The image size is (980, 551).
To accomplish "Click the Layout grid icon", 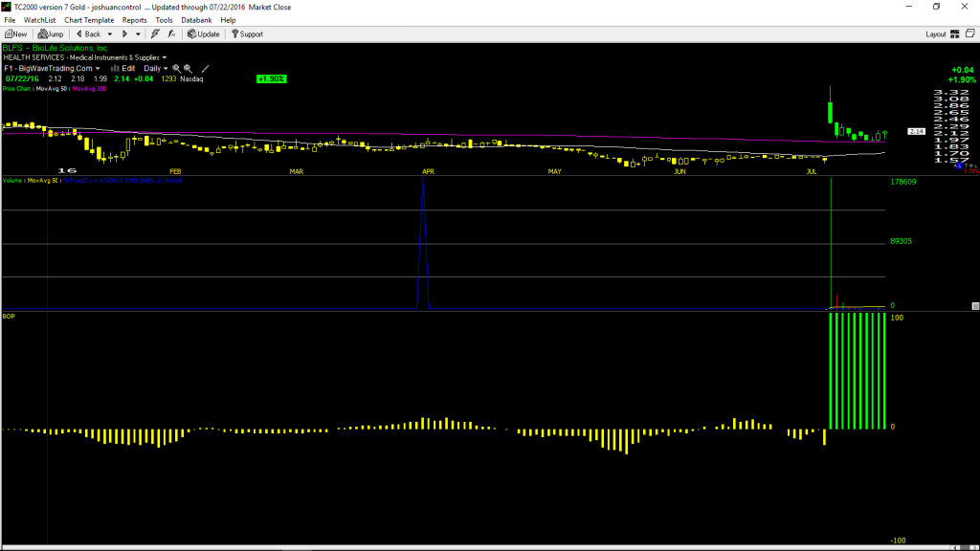I will [955, 34].
